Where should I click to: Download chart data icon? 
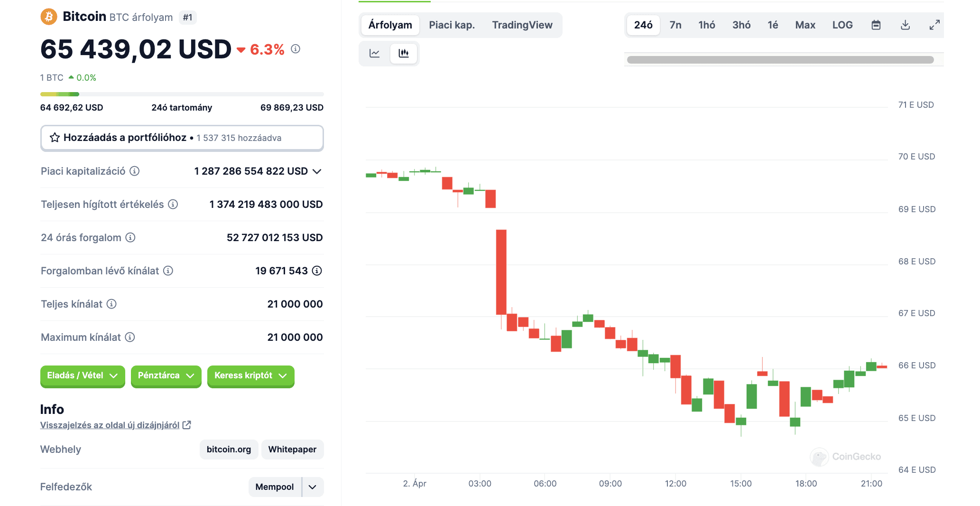point(906,25)
